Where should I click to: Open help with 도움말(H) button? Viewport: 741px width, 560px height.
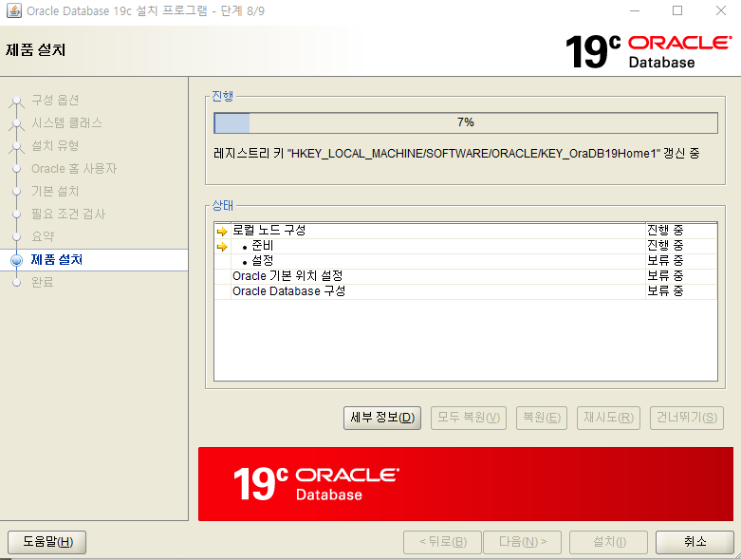(47, 542)
